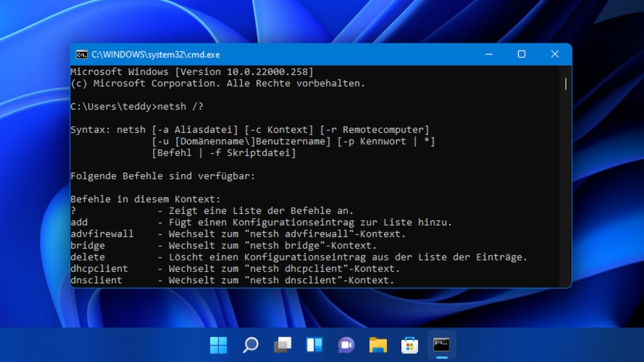644x362 pixels.
Task: Open cmd.exe system menu icon in title bar
Action: pyautogui.click(x=82, y=54)
